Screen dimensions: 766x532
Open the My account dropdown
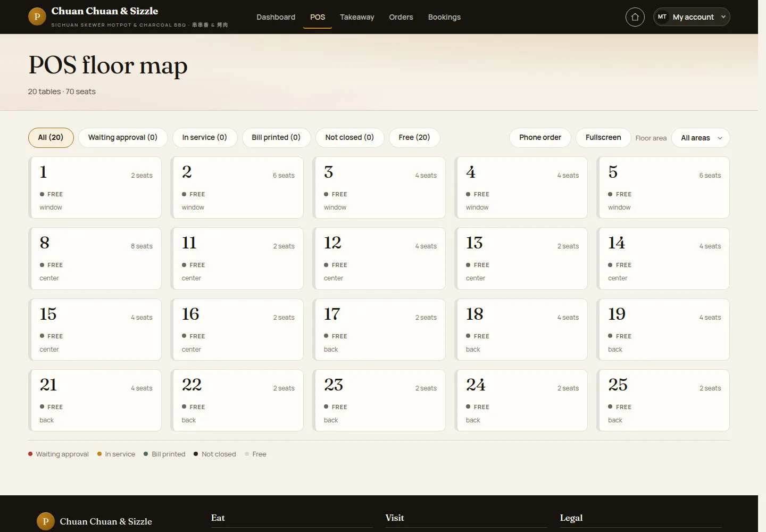(692, 17)
